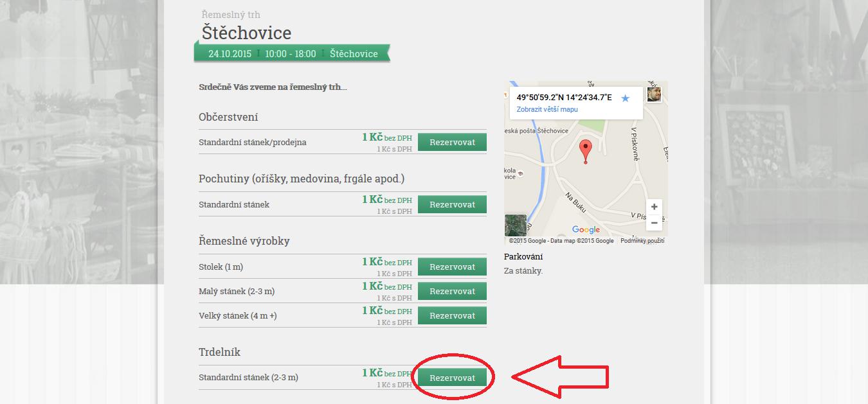Reserve Občerstvení standardní stánek/prodejna
The height and width of the screenshot is (404, 868).
click(452, 142)
